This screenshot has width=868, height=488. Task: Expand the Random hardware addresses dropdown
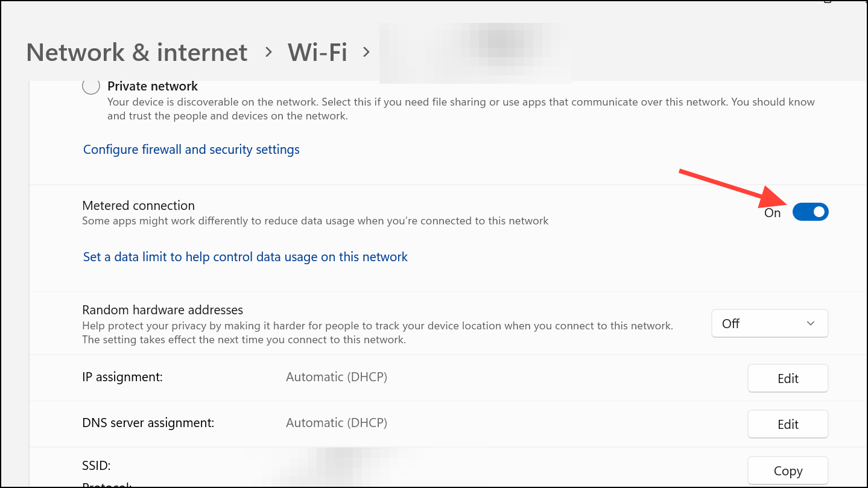click(x=770, y=323)
